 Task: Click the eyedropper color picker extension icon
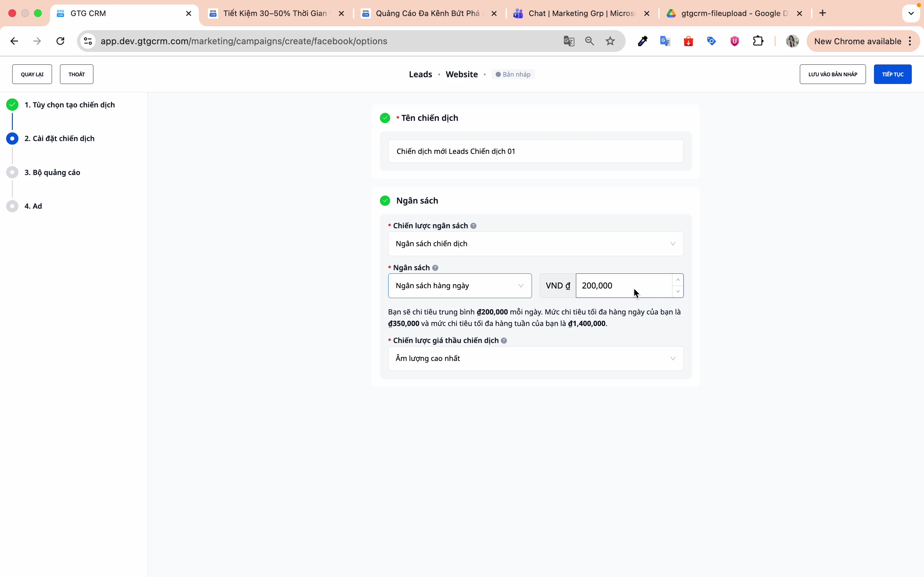[643, 41]
